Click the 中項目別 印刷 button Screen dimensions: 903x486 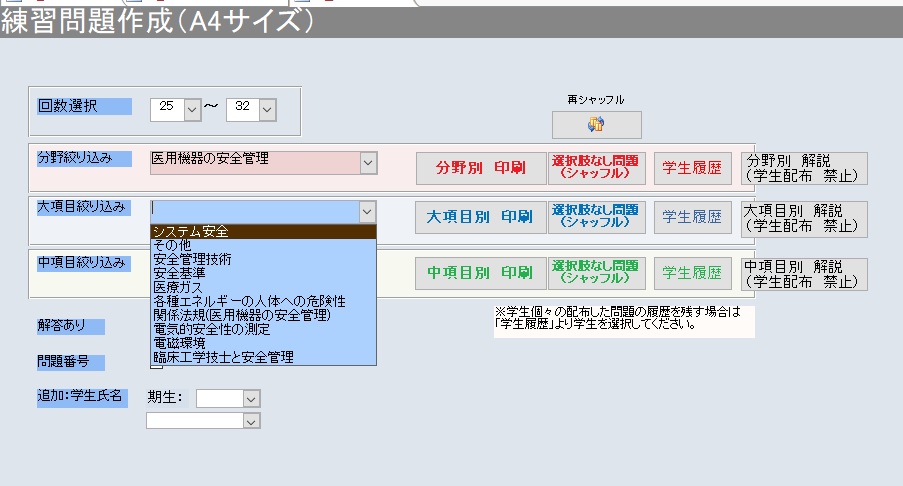pos(481,273)
